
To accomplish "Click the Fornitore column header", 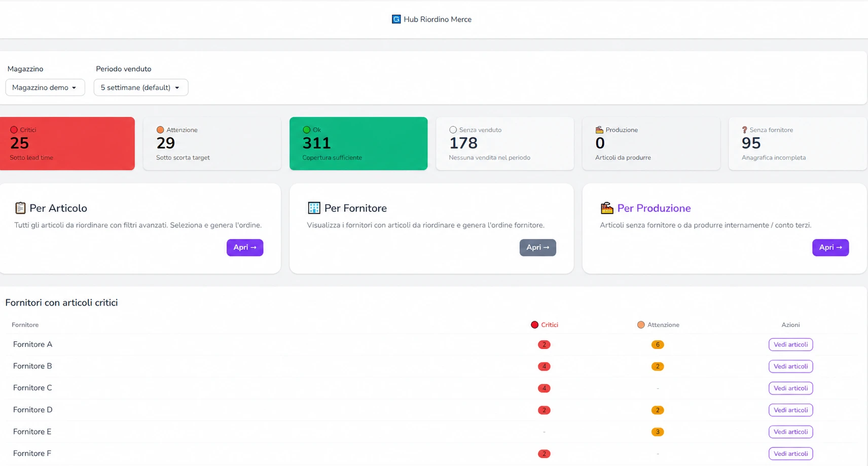I will point(25,325).
